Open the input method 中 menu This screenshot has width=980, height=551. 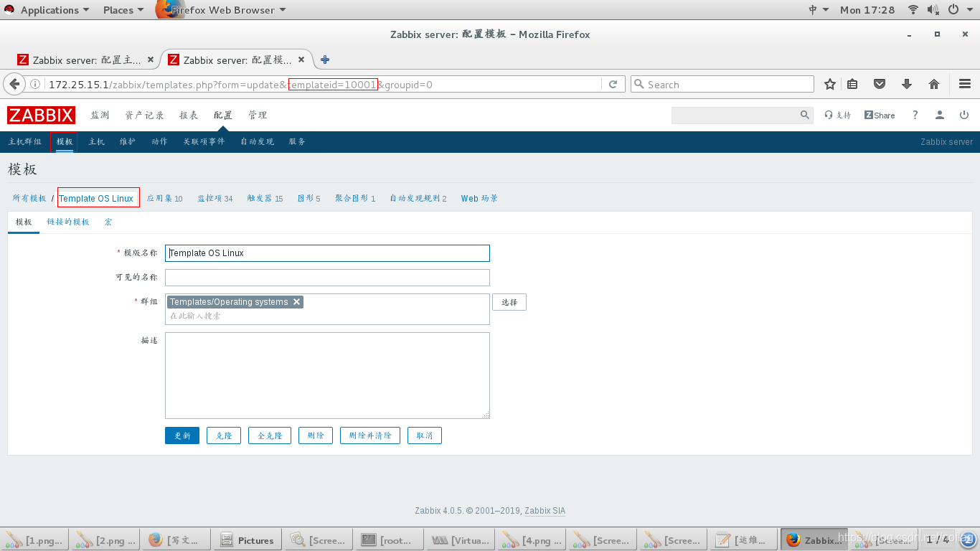click(x=819, y=10)
